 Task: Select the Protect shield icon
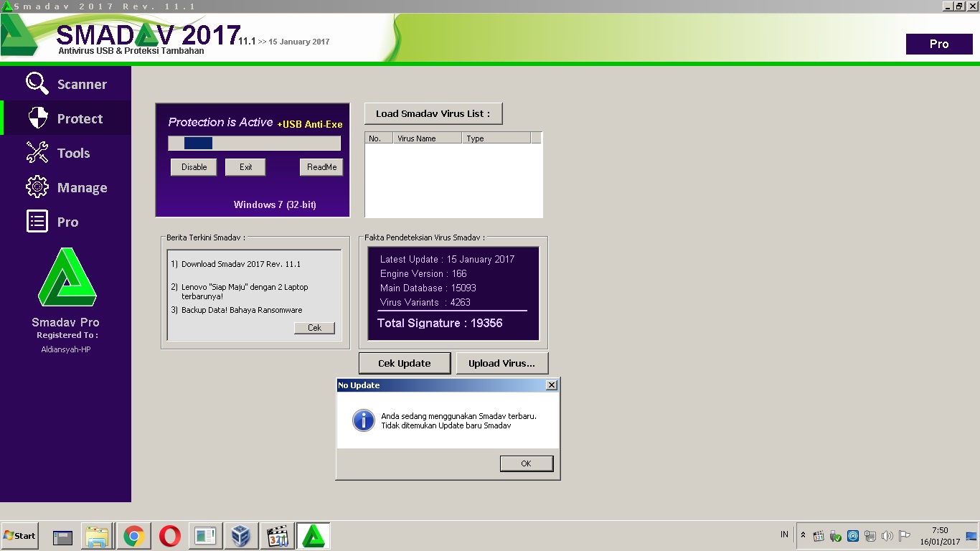click(37, 118)
